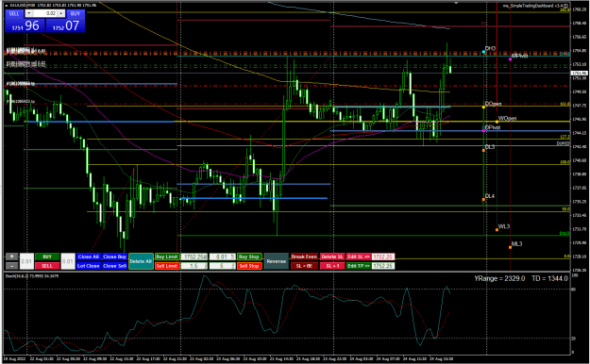The image size is (590, 364).
Task: Click the Close Buy button
Action: click(x=115, y=256)
